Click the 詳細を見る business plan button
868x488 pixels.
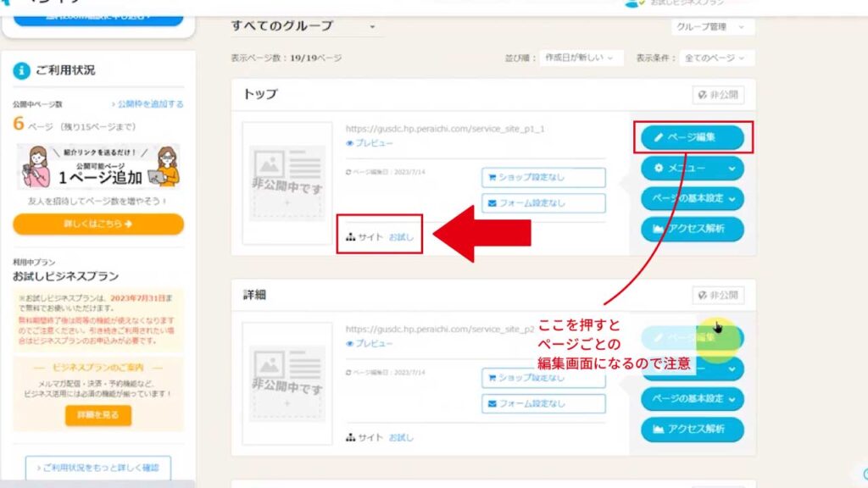click(98, 415)
